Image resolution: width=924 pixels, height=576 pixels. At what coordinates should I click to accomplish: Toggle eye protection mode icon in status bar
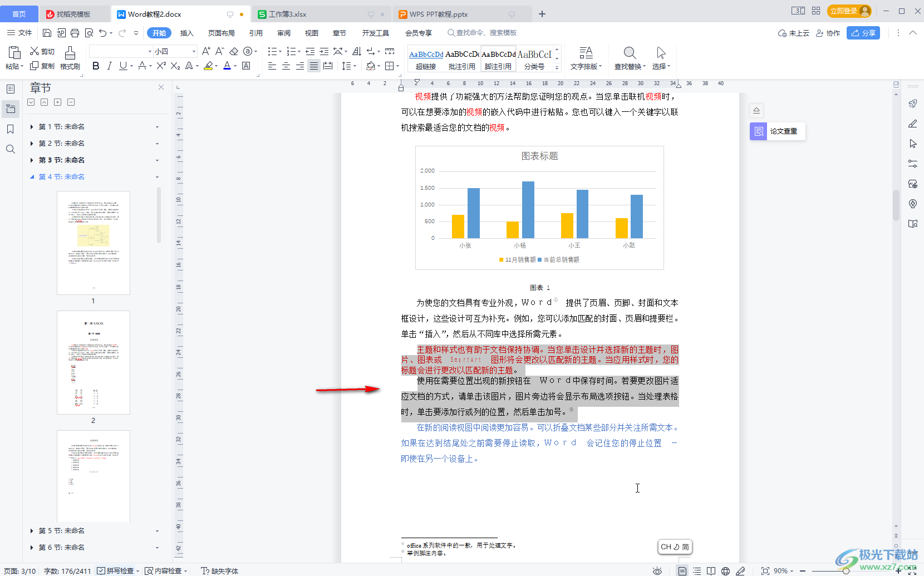(657, 571)
